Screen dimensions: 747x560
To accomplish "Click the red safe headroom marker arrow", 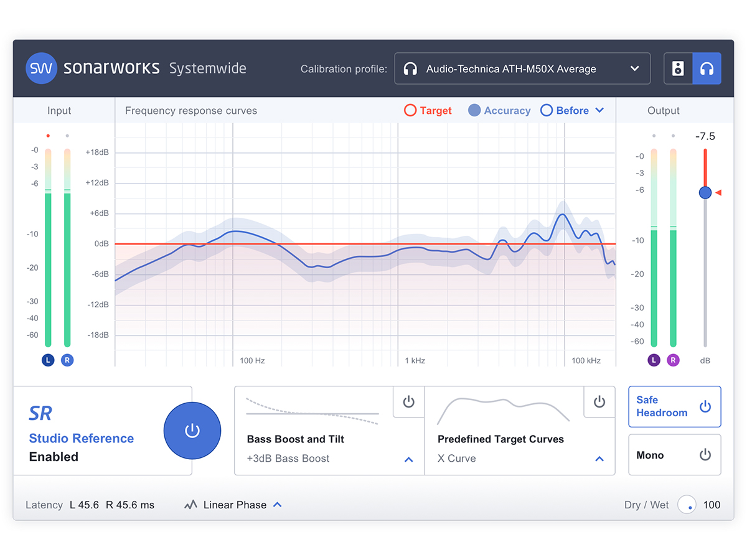I will tap(718, 193).
